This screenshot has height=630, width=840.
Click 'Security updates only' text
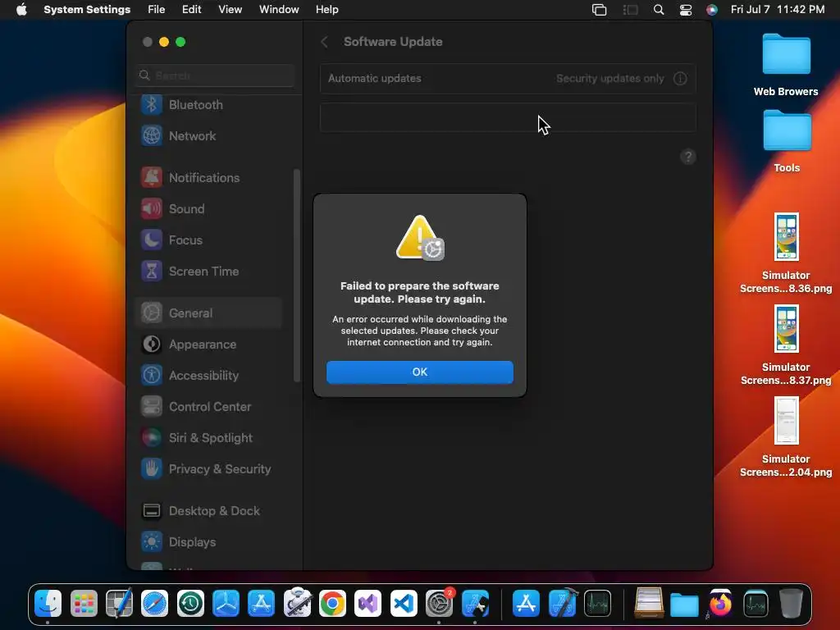point(609,78)
